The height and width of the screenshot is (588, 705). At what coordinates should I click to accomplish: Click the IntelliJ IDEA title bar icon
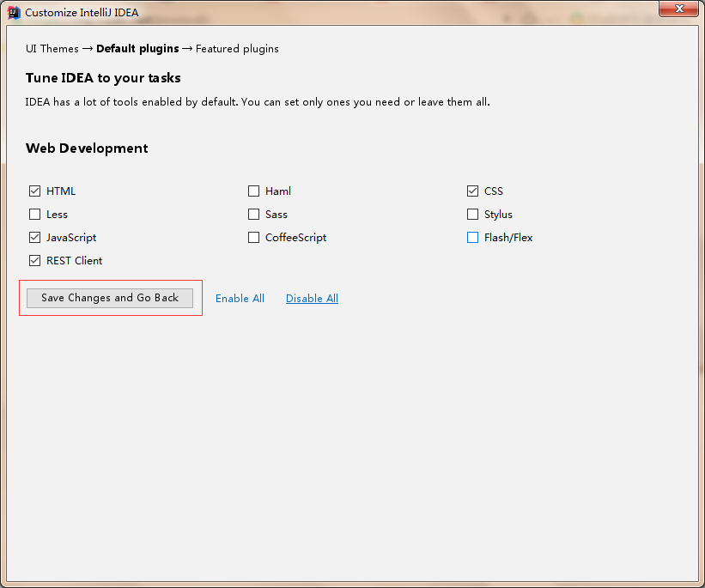point(14,13)
